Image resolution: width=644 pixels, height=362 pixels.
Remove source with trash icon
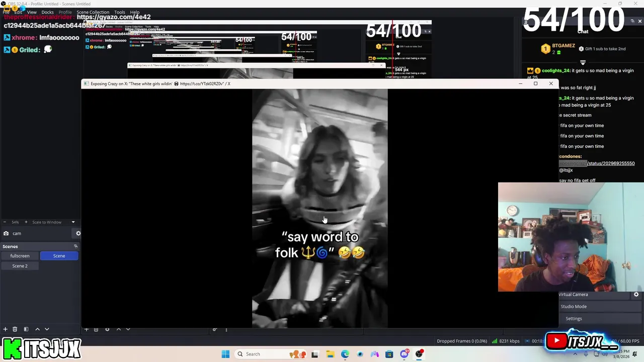pyautogui.click(x=96, y=329)
